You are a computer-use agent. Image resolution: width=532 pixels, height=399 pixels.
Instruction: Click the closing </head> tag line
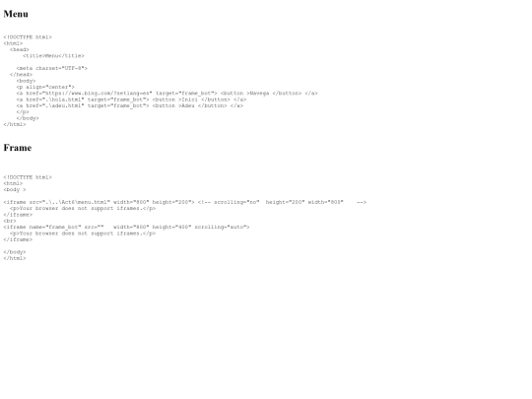pyautogui.click(x=21, y=74)
